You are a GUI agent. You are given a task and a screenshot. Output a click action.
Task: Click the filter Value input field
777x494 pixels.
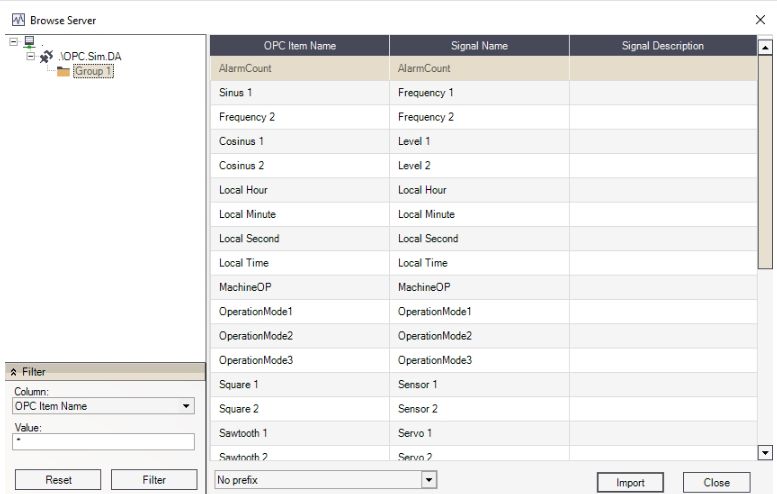(x=103, y=441)
